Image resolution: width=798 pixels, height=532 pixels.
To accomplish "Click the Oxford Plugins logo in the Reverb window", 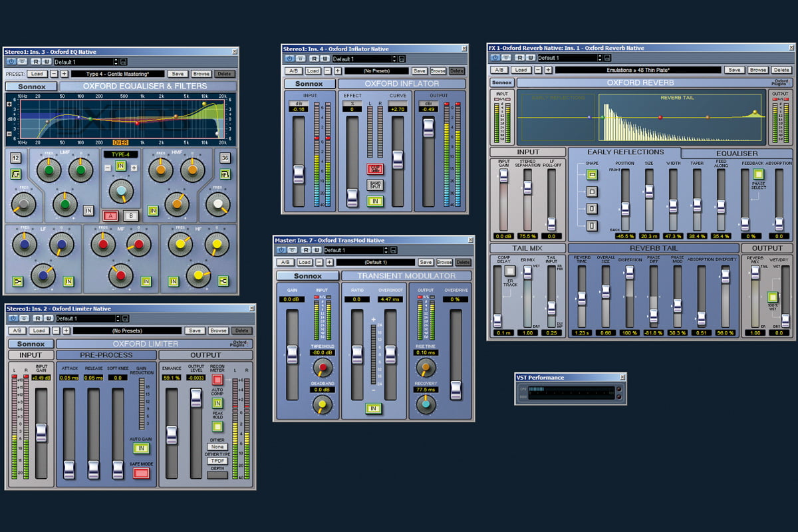I will (x=781, y=82).
